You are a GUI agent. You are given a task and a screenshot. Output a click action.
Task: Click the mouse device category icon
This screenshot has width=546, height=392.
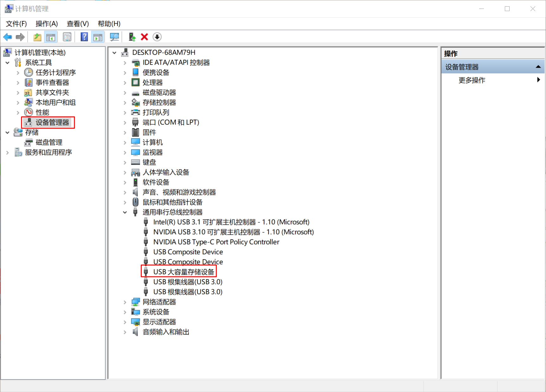pyautogui.click(x=136, y=202)
